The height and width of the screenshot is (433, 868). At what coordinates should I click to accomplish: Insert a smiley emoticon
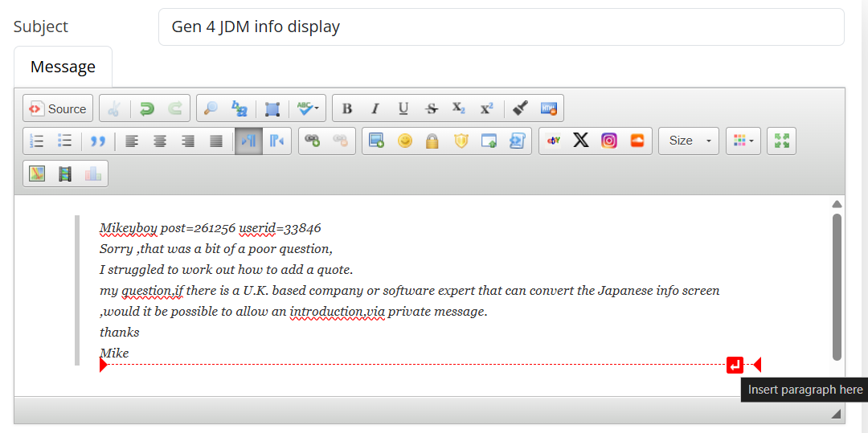[405, 141]
